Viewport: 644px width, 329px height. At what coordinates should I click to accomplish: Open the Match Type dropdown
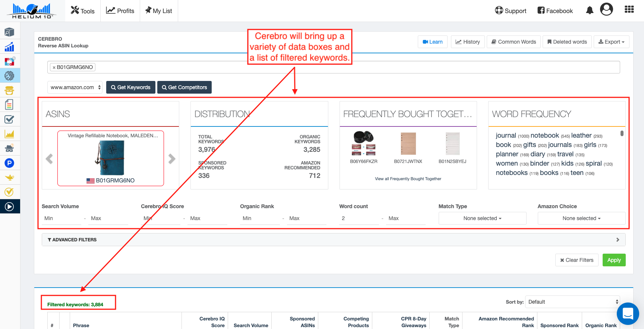pos(482,218)
